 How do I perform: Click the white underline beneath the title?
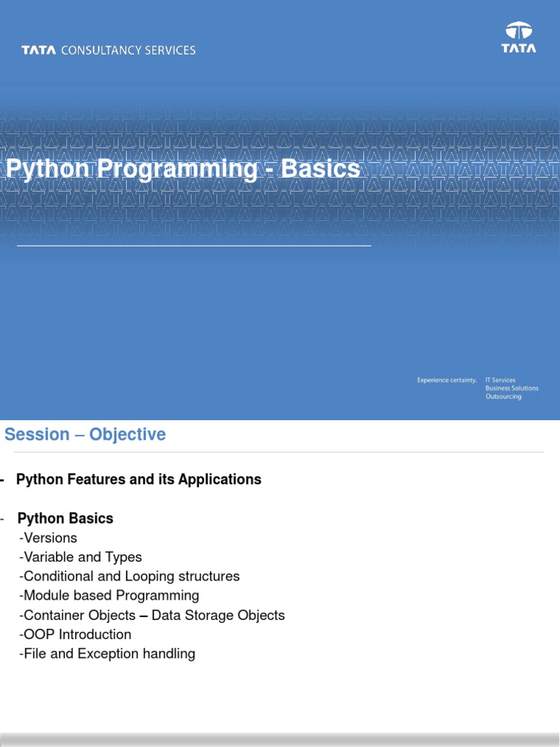194,247
